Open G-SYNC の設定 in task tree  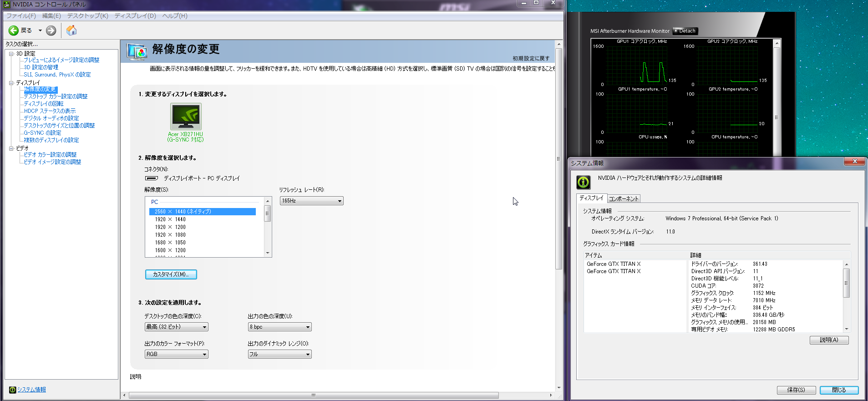42,133
